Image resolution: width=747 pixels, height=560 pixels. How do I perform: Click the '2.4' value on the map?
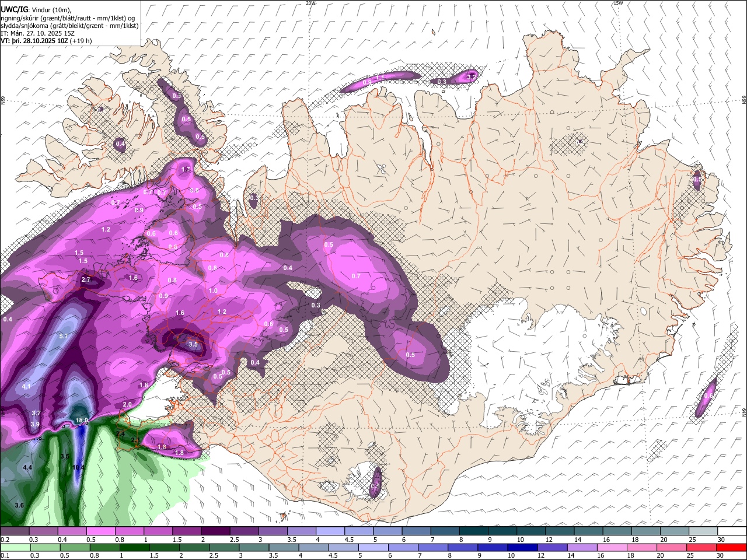(120, 434)
